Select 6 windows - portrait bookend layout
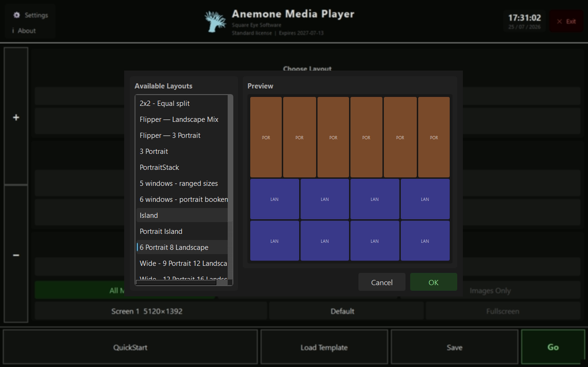Viewport: 588px width, 367px height. tap(182, 199)
